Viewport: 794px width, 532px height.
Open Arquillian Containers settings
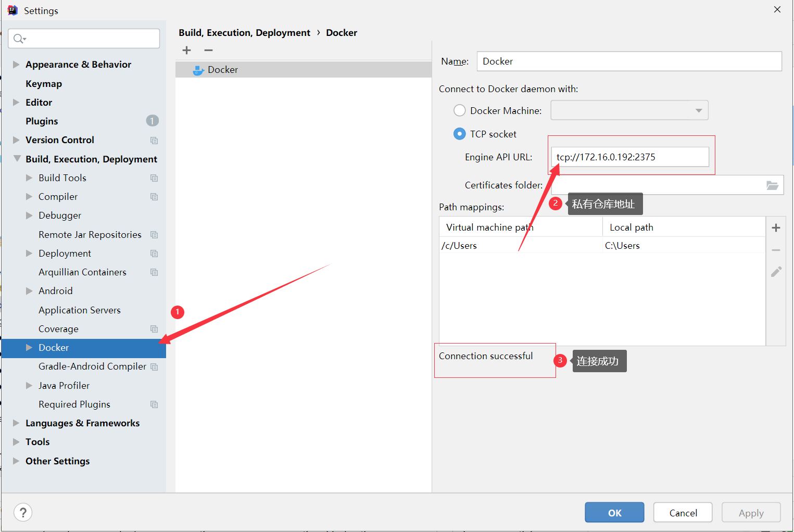(82, 272)
